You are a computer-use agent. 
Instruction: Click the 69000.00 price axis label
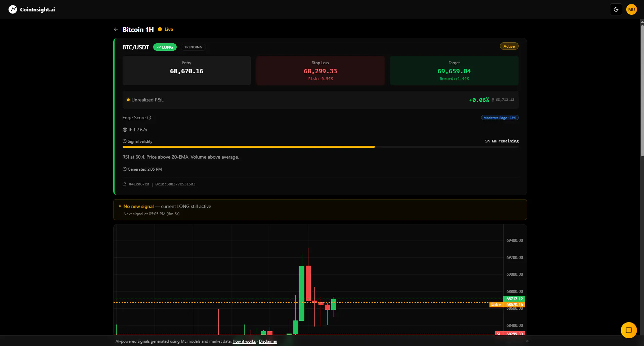(x=515, y=274)
